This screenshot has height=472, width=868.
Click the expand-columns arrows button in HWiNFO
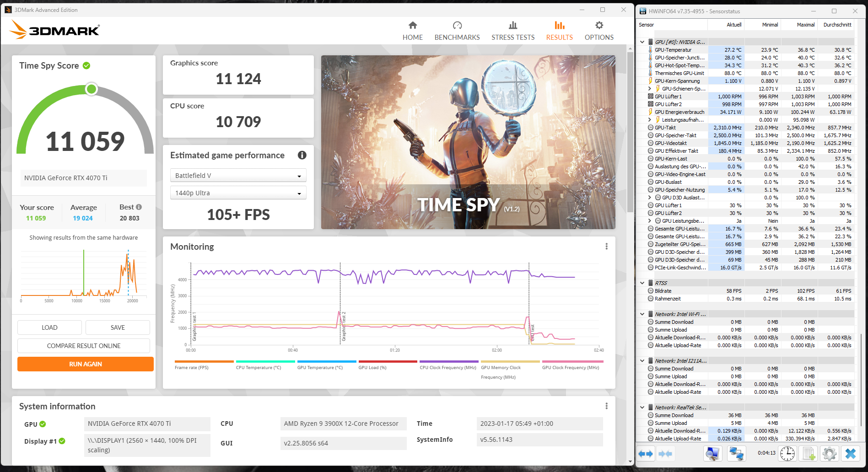coord(646,454)
